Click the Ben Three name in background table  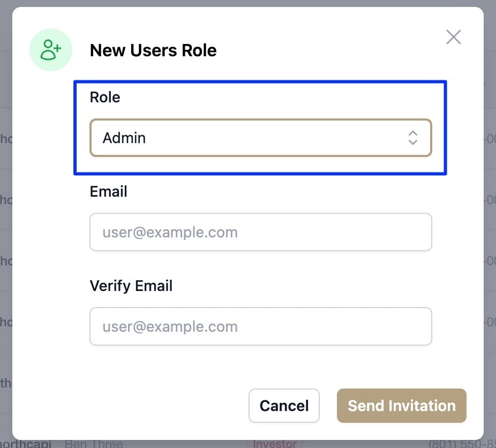[94, 444]
